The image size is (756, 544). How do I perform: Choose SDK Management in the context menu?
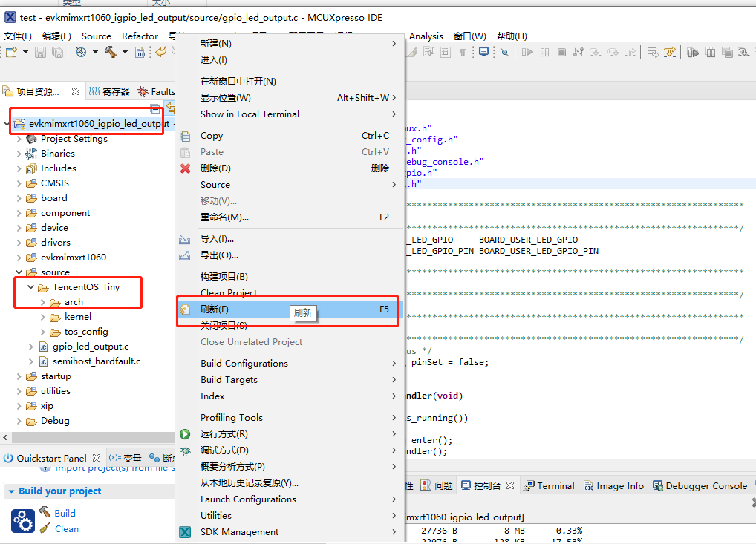290,532
